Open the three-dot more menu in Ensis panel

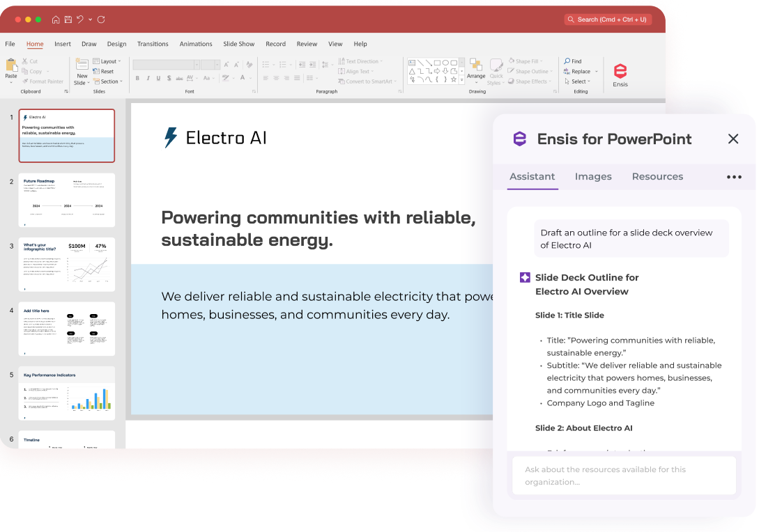[x=734, y=177]
